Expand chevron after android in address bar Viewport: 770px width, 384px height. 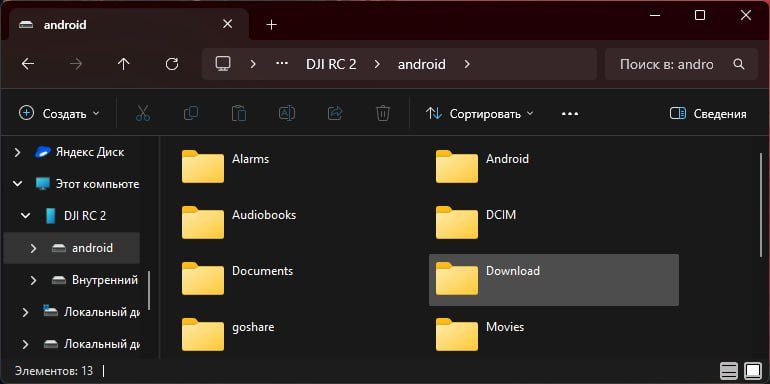tap(467, 64)
